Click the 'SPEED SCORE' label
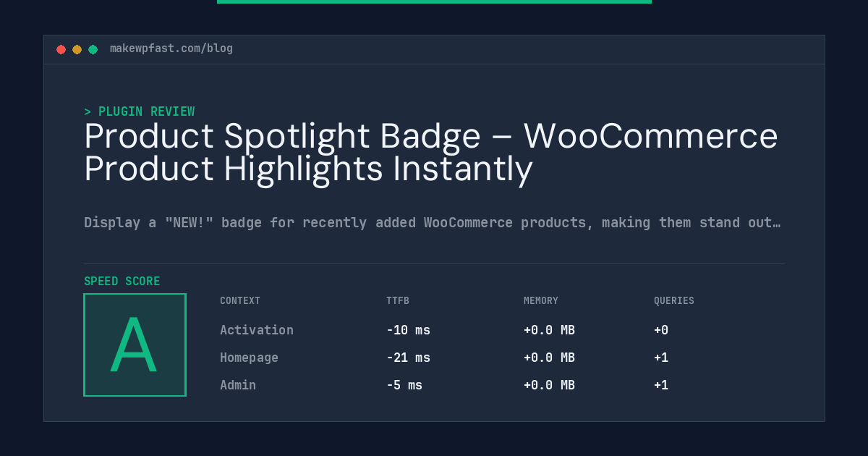868x456 pixels. click(x=122, y=281)
